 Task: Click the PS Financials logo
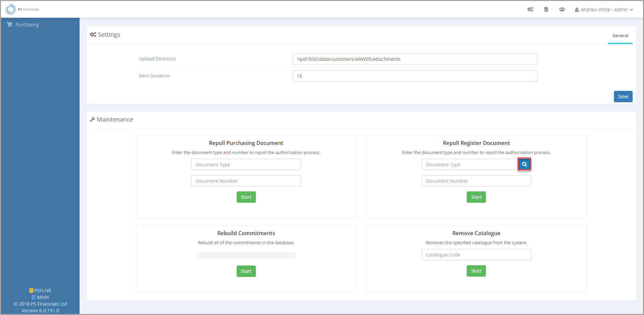11,9
